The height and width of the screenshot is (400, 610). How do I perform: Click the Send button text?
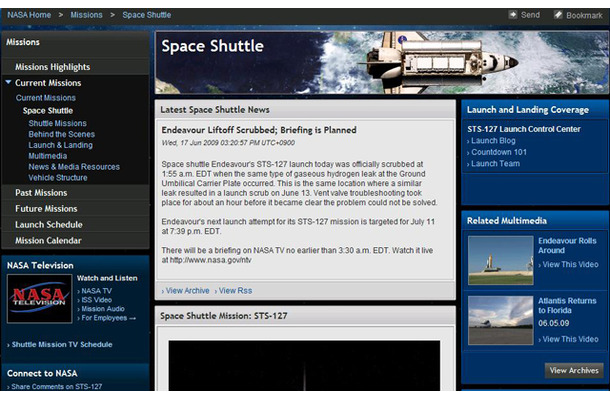pos(530,15)
